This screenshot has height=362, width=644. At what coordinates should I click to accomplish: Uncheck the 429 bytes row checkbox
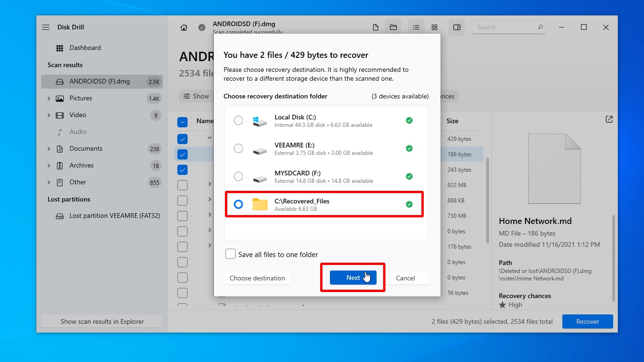pos(182,139)
